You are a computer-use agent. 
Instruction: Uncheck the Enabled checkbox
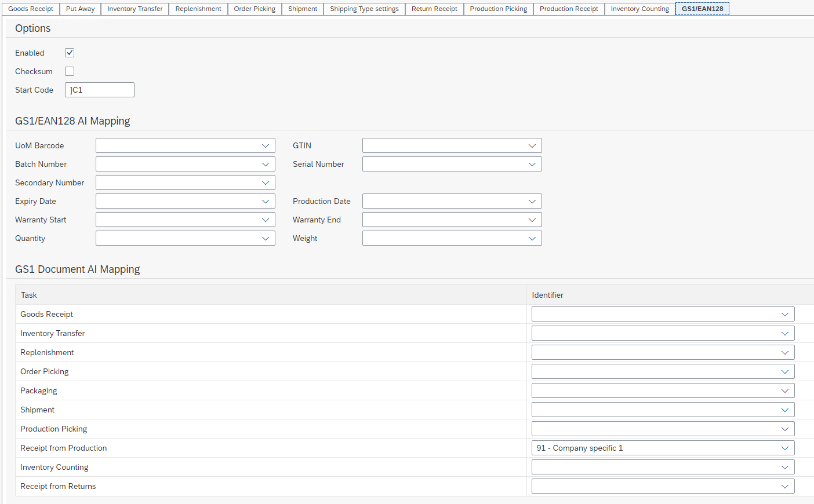pos(70,53)
